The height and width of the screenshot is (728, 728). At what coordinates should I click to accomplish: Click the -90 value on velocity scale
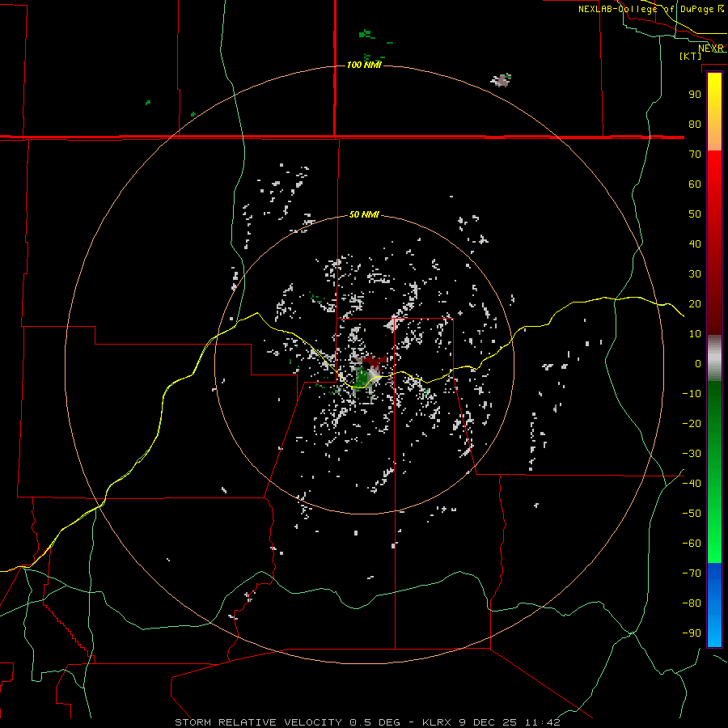[x=692, y=633]
